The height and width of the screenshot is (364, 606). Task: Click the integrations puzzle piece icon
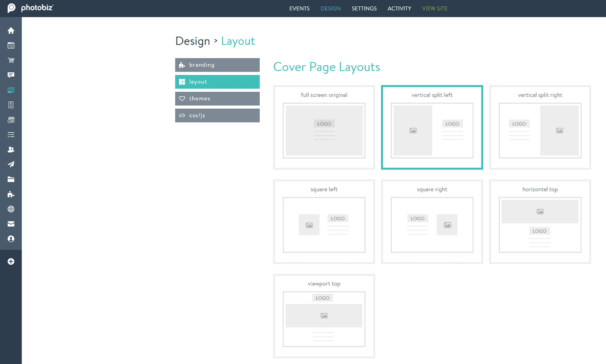(11, 194)
